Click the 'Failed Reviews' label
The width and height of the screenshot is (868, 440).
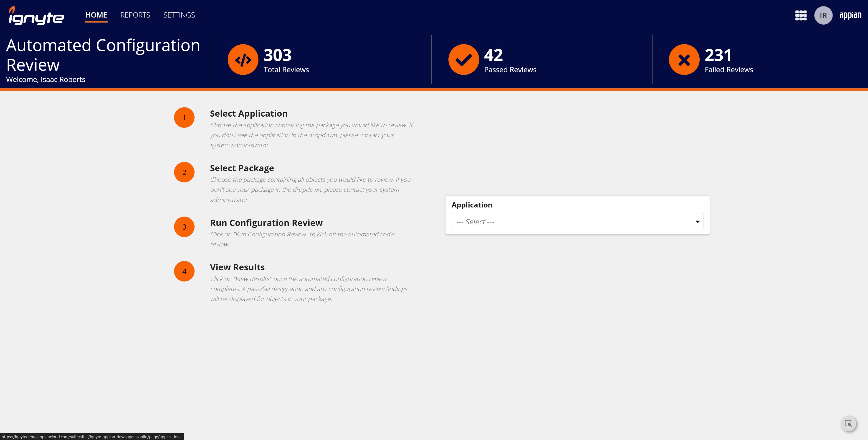pyautogui.click(x=729, y=70)
